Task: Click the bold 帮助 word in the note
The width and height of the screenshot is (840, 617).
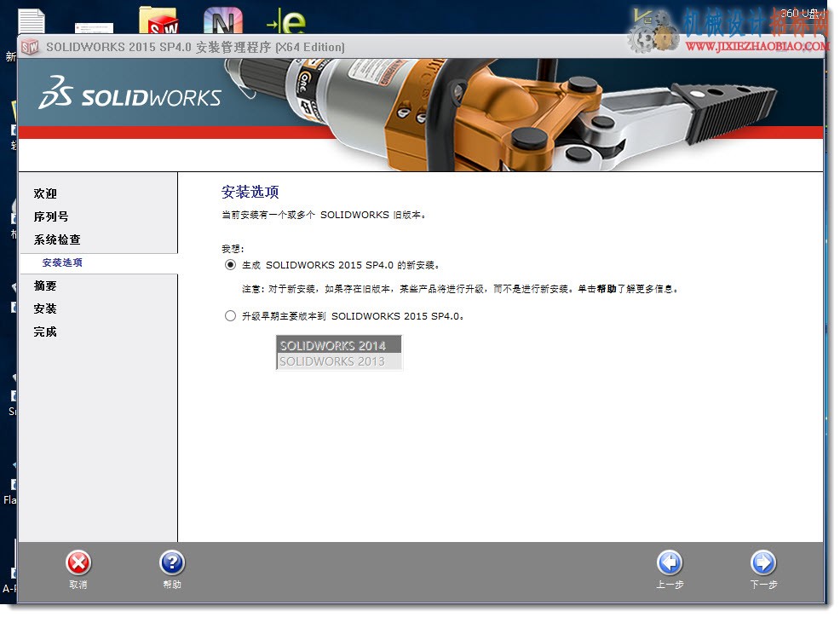Action: point(607,289)
